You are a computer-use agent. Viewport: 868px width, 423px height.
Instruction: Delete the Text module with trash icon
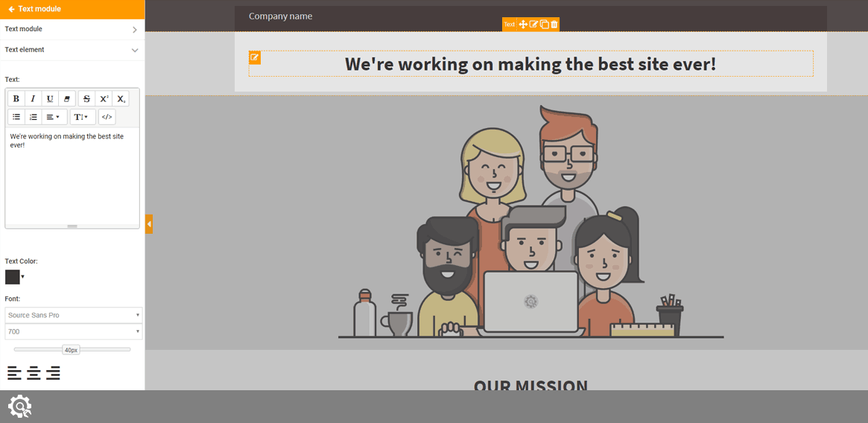click(x=554, y=25)
